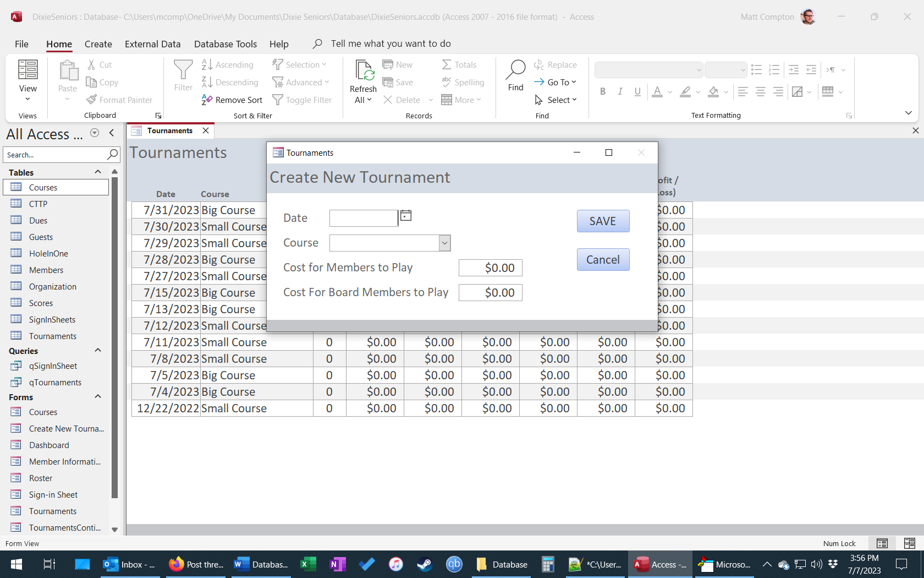Click the Cost for Members to Play field

490,268
